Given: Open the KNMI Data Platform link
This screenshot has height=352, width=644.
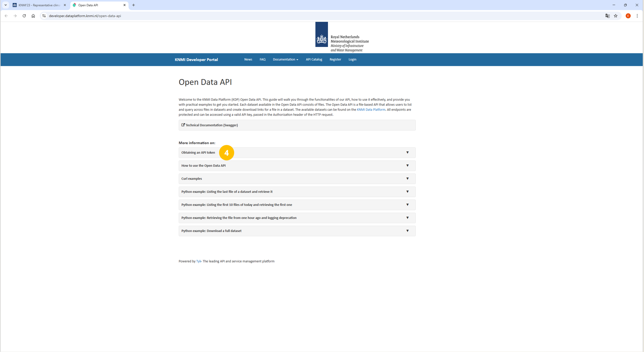Looking at the screenshot, I should [371, 109].
